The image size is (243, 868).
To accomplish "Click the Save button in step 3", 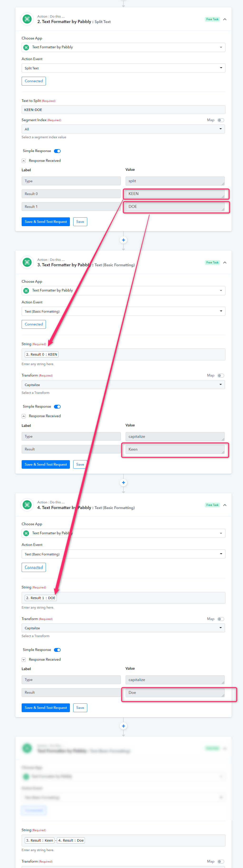I will pyautogui.click(x=80, y=464).
